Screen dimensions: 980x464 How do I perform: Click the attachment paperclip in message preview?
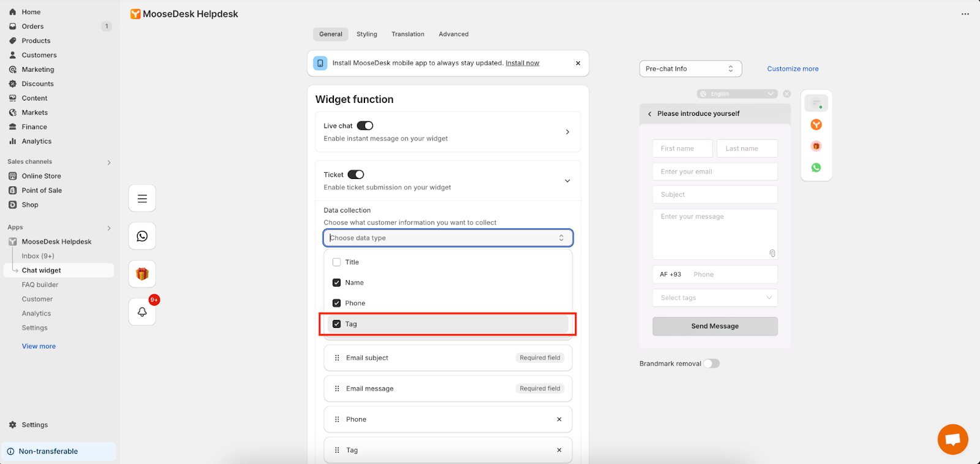click(x=772, y=253)
